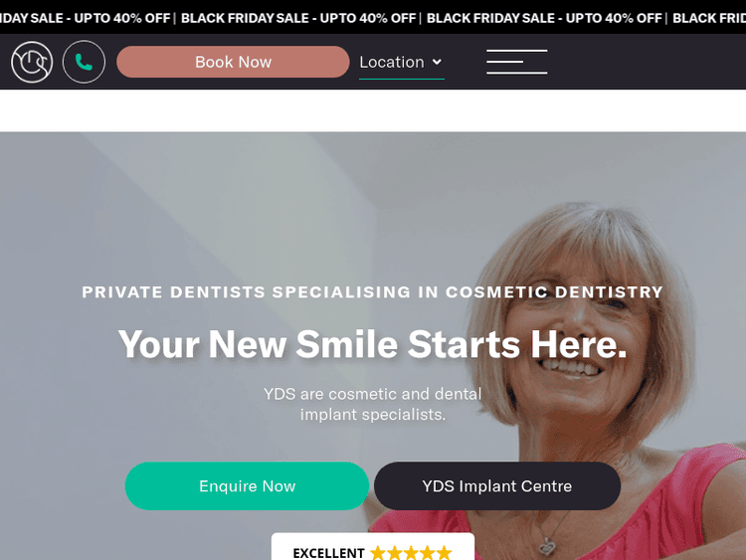Click the 'Your New Smile Starts Here.' heading
Screen dimensions: 746x560
click(373, 344)
